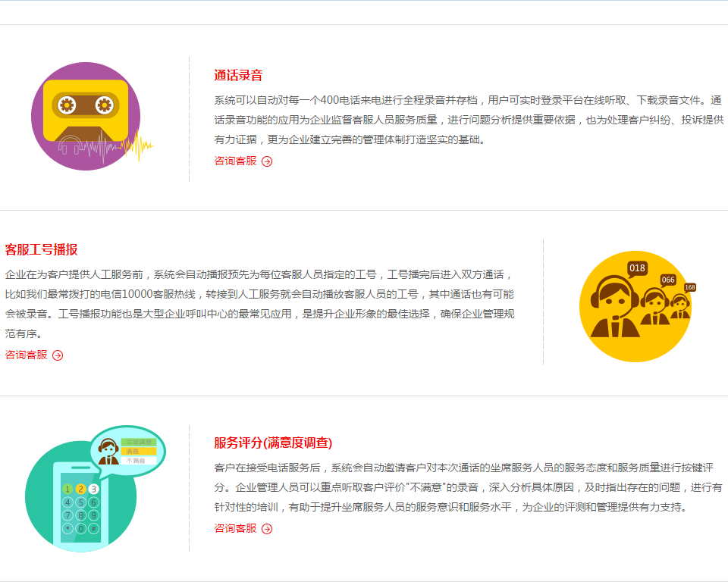Click arrow circle icon beside 客服工号播报's 咨询客服
The height and width of the screenshot is (585, 728).
(58, 355)
